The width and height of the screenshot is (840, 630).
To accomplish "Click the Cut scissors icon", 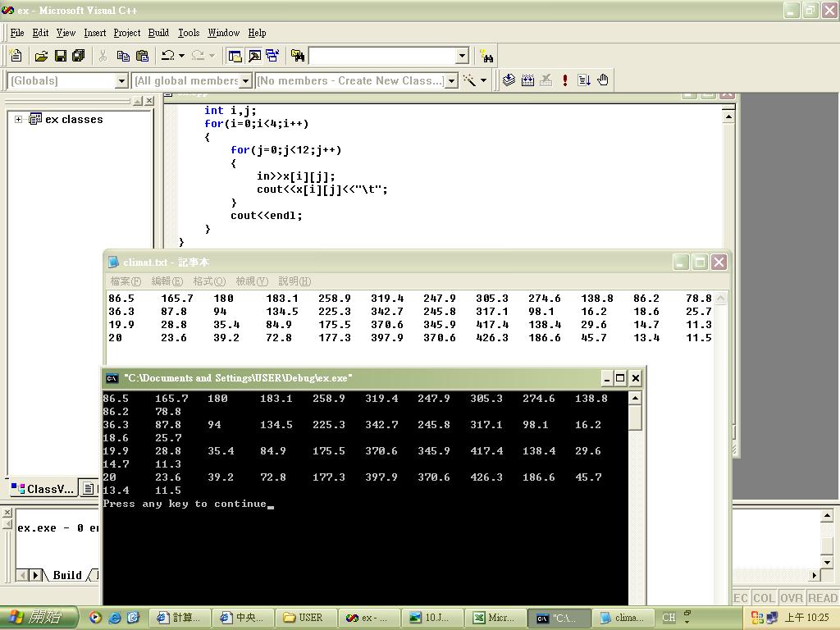I will [103, 56].
